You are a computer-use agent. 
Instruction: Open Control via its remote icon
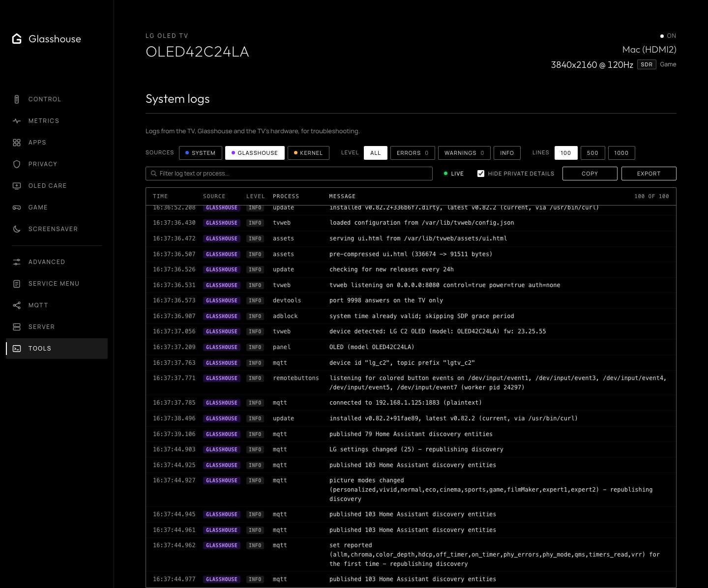(17, 99)
